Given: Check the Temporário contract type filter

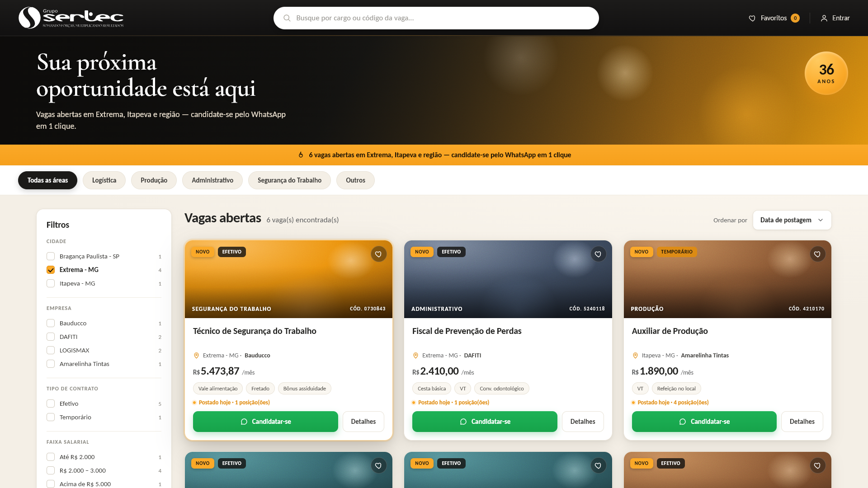Looking at the screenshot, I should click(x=51, y=417).
